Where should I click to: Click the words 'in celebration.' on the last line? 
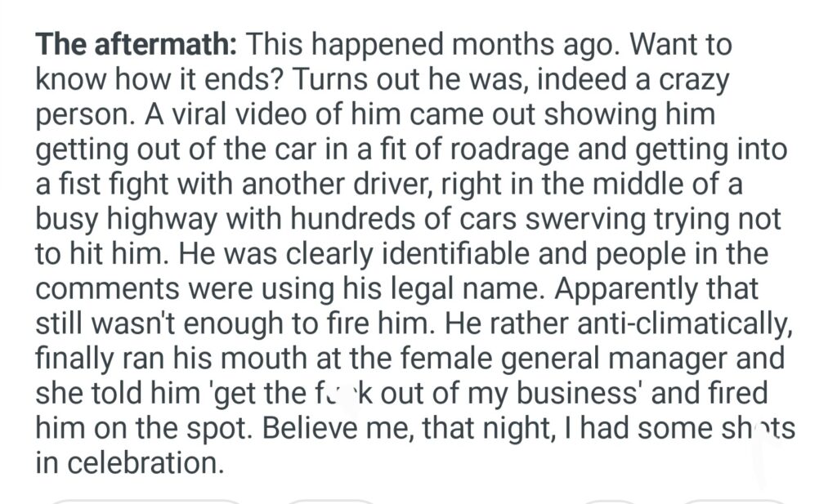tap(129, 465)
